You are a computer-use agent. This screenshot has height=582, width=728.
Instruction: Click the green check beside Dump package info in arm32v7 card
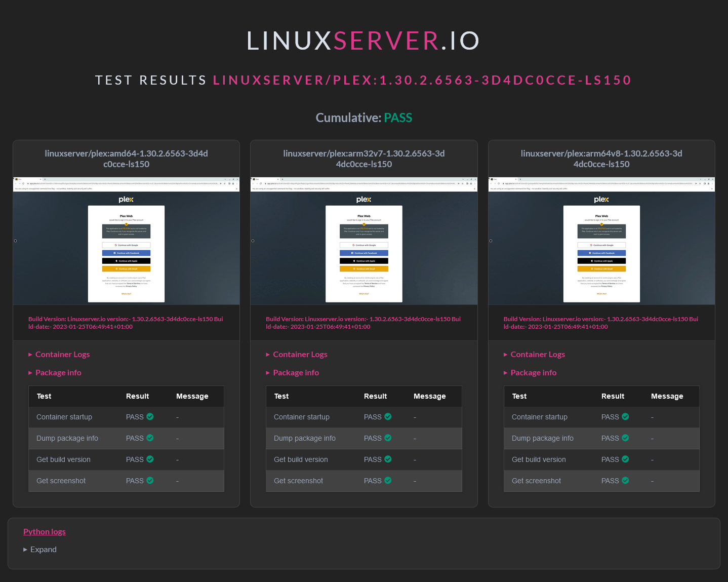click(388, 438)
